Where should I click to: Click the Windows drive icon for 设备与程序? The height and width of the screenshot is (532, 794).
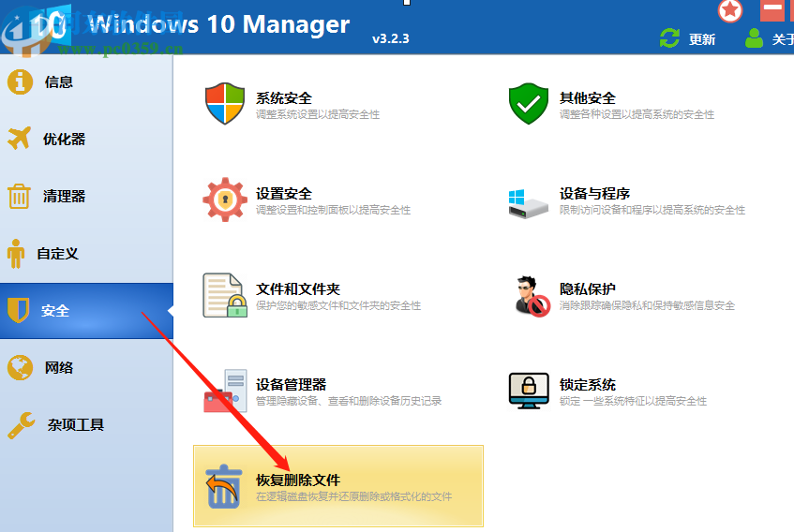[528, 204]
